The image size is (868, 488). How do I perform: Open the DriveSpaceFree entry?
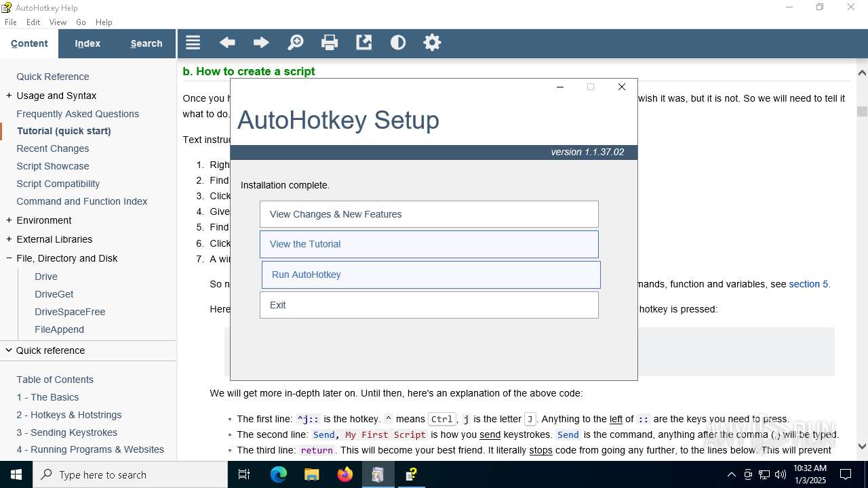click(x=70, y=312)
